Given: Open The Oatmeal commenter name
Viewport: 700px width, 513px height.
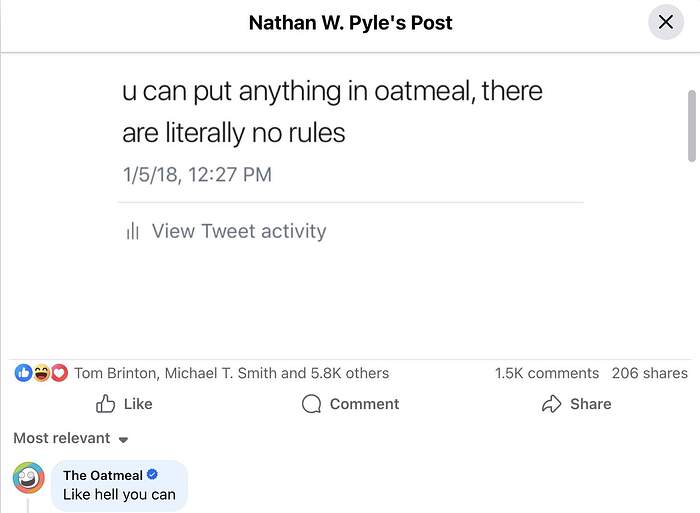Looking at the screenshot, I should pyautogui.click(x=102, y=475).
